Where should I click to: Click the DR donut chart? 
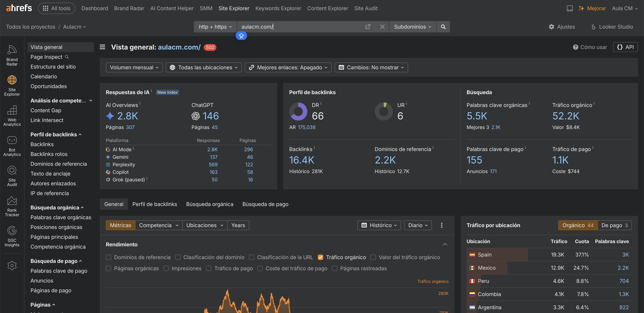298,111
